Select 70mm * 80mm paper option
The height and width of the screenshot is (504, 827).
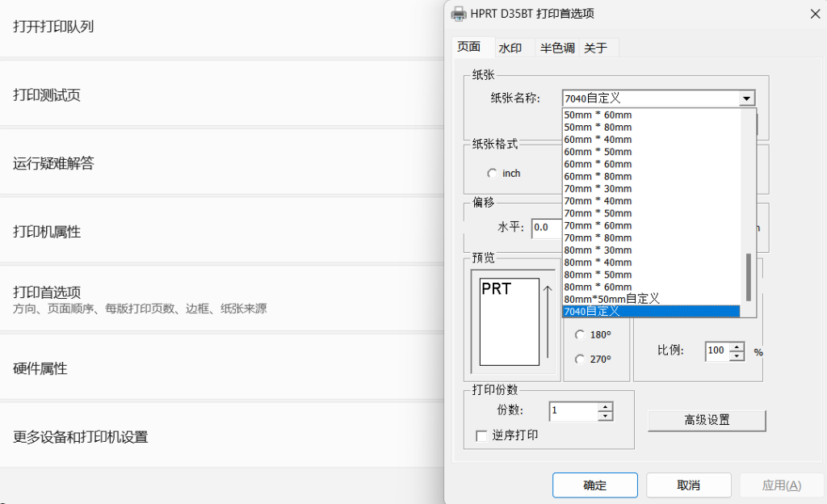click(652, 237)
